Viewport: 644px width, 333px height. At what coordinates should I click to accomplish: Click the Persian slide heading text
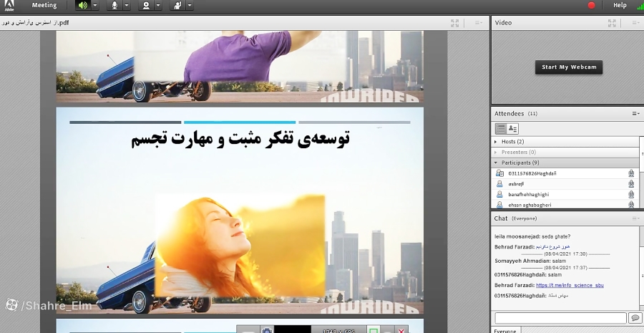pos(240,138)
